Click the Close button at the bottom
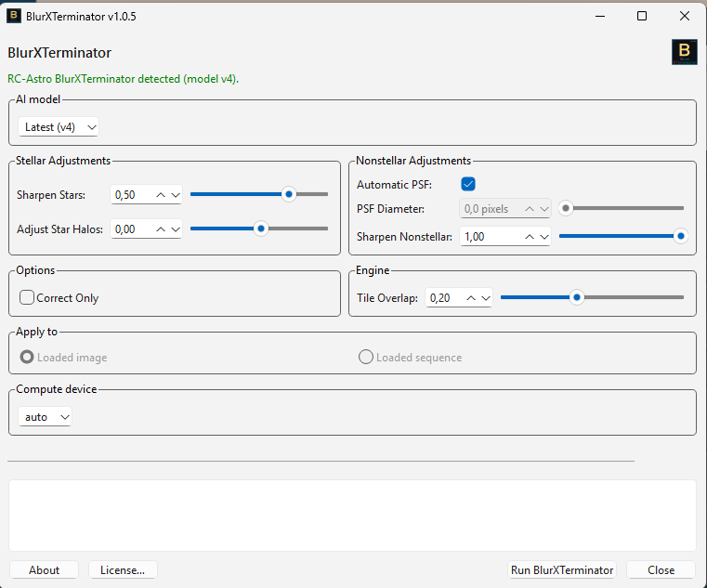The height and width of the screenshot is (588, 707). (661, 570)
